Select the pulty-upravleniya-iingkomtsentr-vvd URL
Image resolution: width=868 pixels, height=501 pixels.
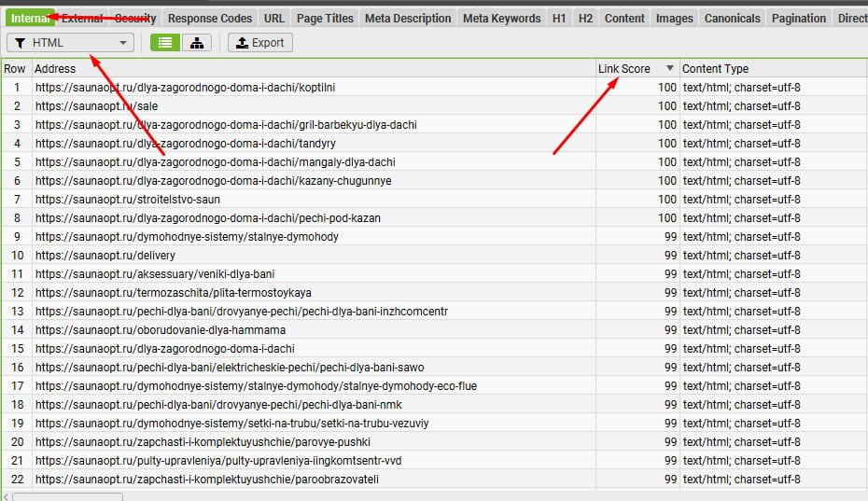[x=218, y=461]
